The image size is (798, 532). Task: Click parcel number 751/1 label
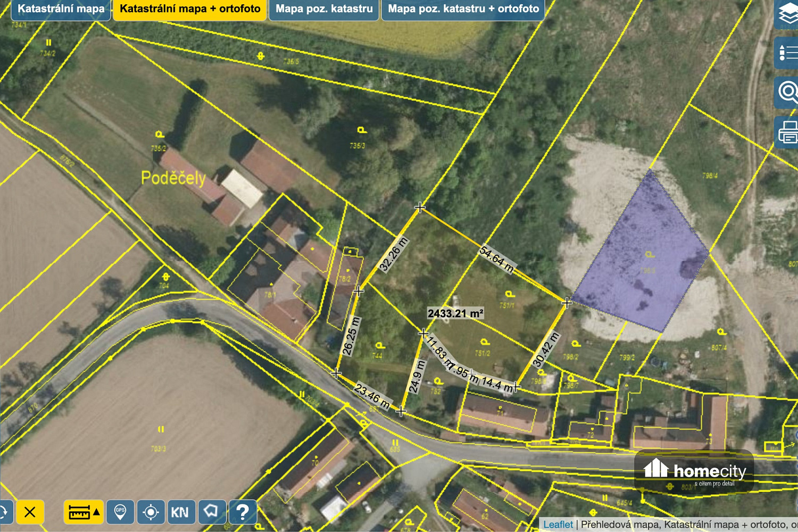[507, 305]
